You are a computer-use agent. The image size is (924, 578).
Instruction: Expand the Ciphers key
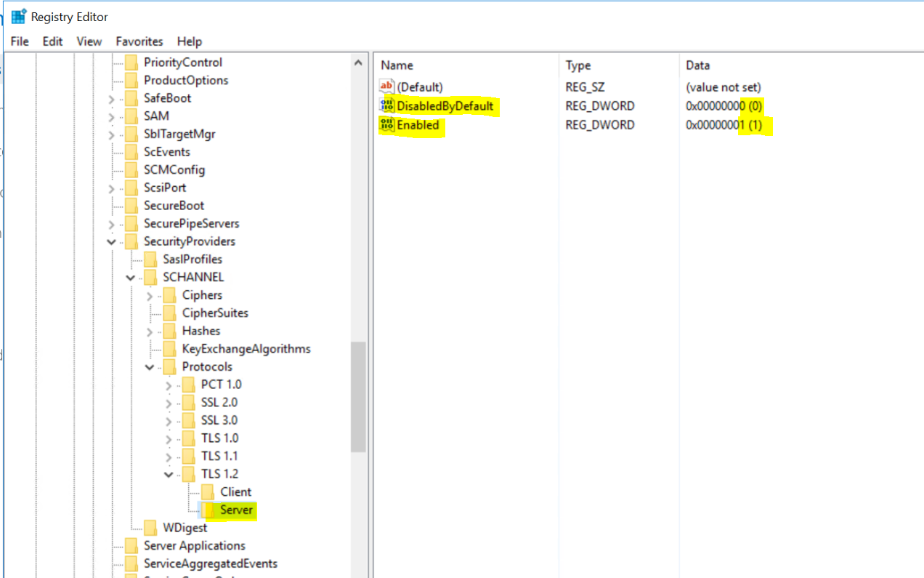150,296
